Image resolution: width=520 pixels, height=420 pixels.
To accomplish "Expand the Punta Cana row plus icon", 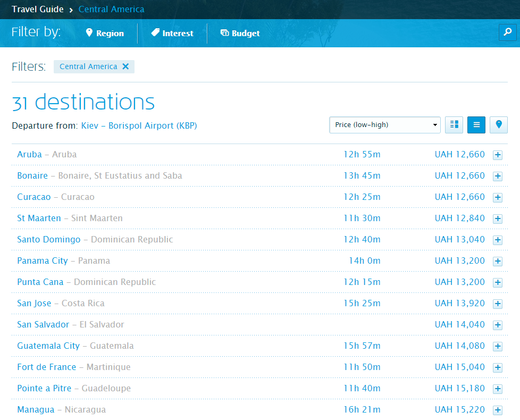I will 498,282.
